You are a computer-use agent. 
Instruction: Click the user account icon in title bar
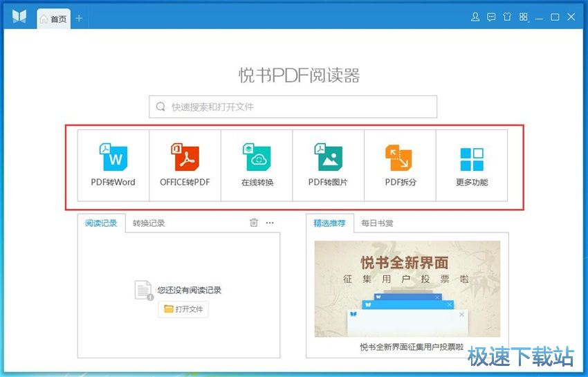pyautogui.click(x=475, y=17)
